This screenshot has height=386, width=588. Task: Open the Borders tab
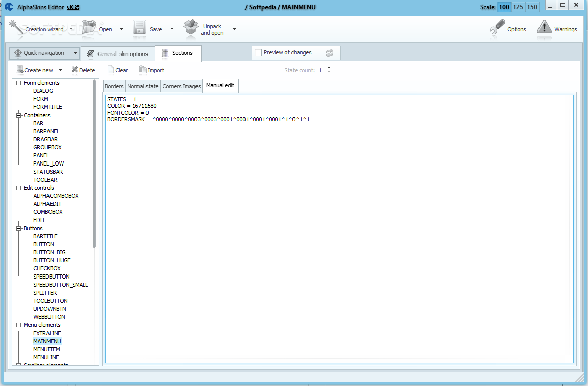coord(114,86)
